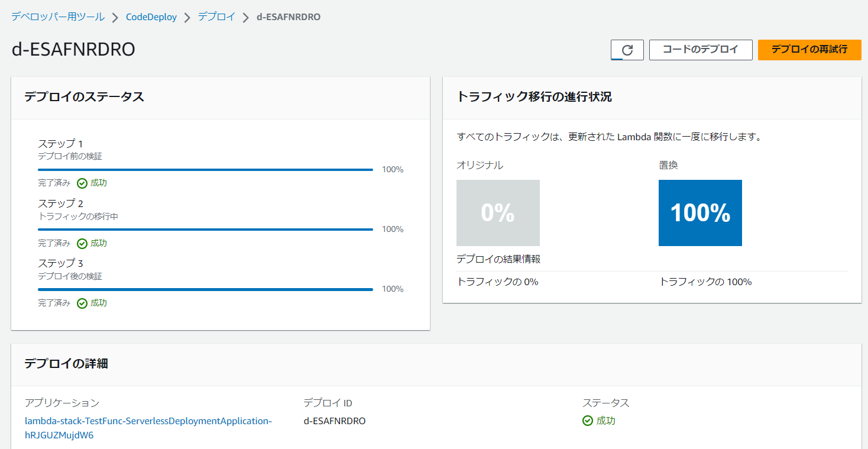Navigate to デプロイ breadcrumb link
The image size is (868, 449).
click(x=216, y=17)
